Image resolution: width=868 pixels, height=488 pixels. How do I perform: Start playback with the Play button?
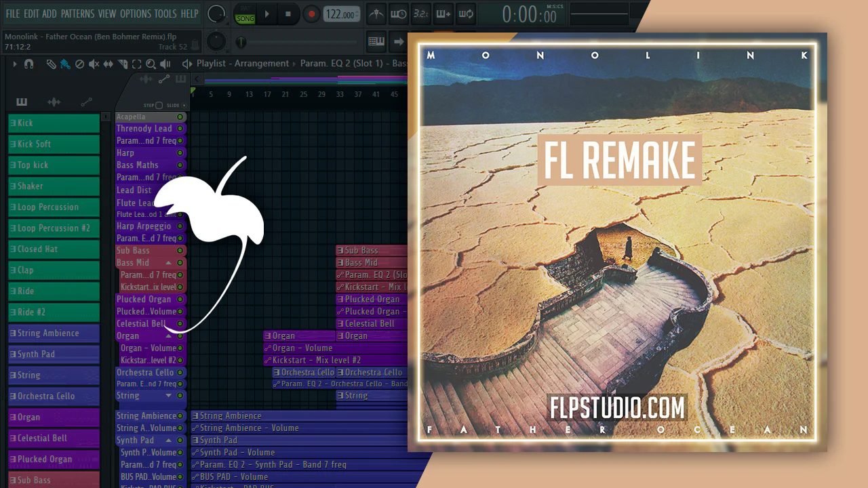click(x=267, y=14)
